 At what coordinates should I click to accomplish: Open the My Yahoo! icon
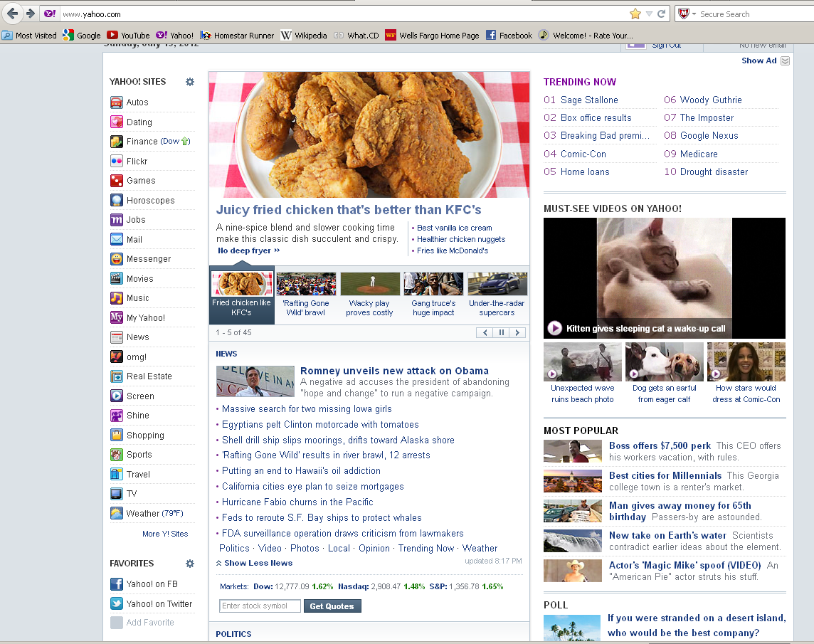pos(116,317)
